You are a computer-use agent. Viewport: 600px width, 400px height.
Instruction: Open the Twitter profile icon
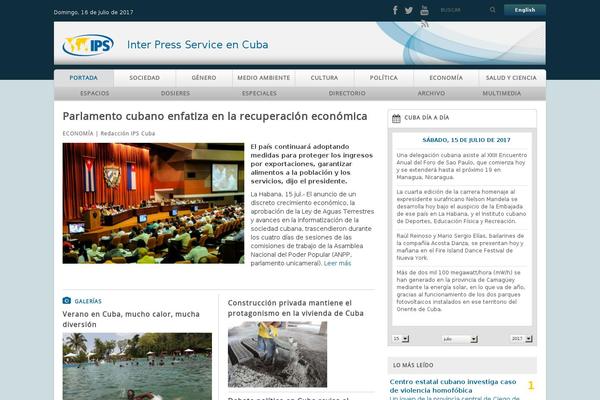[409, 11]
